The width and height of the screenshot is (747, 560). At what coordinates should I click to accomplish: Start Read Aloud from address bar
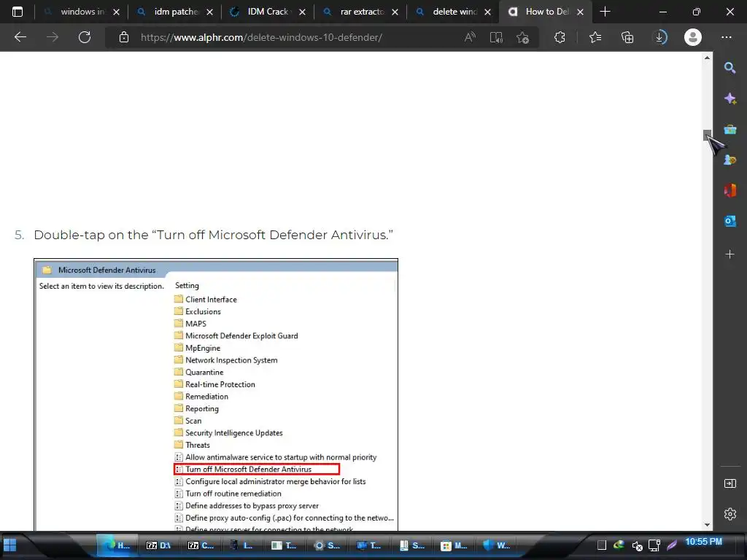[470, 37]
